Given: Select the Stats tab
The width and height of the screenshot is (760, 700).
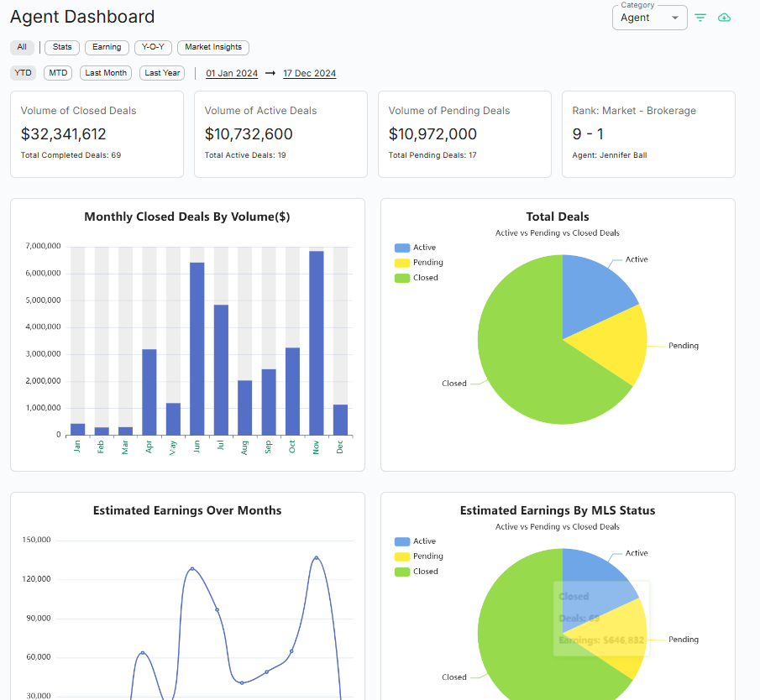Looking at the screenshot, I should [x=61, y=47].
